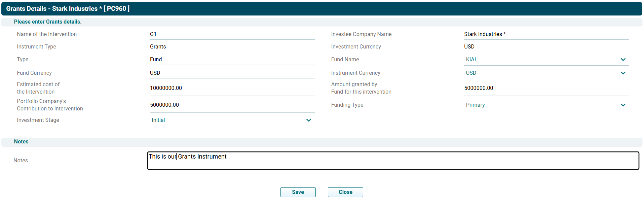
Task: Click the Fund Currency field
Action: click(x=232, y=73)
